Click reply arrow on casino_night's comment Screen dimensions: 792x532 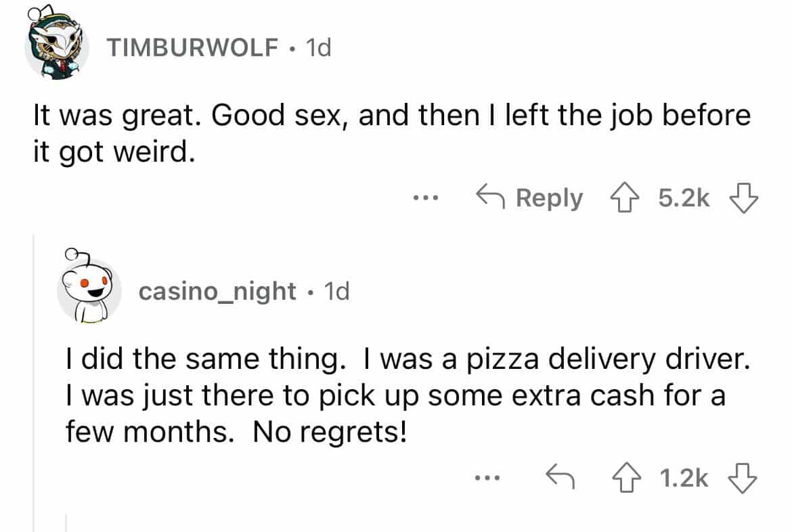560,479
